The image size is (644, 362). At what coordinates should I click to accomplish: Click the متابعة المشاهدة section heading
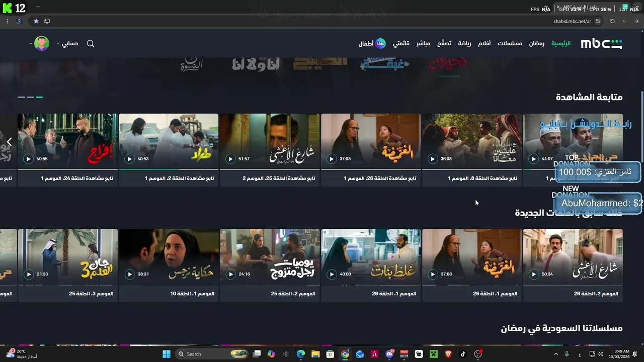(589, 97)
